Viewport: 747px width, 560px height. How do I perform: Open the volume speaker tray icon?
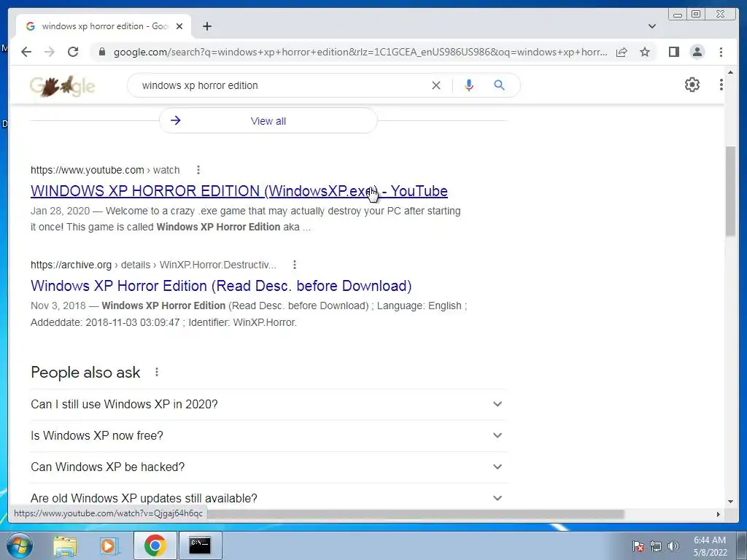673,546
